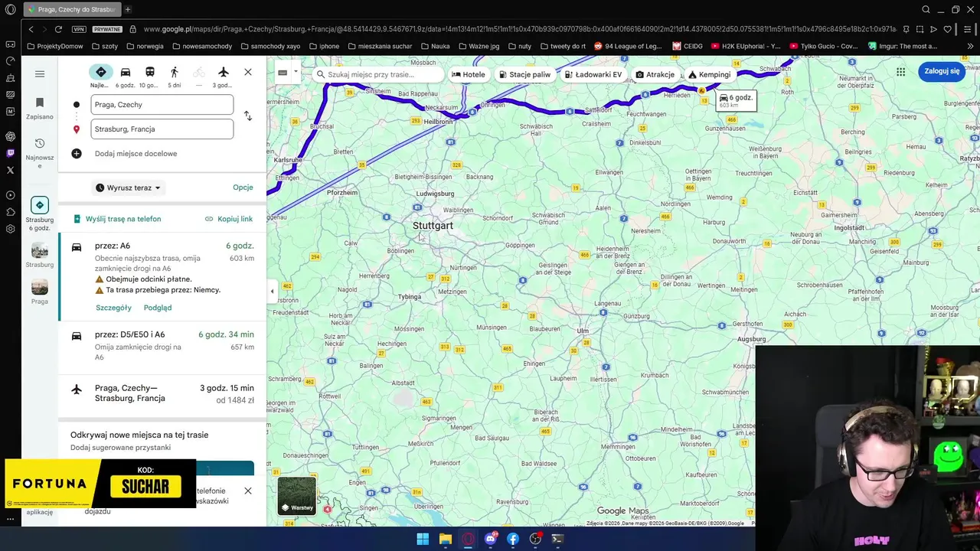
Task: Open the Google Maps hamburger menu
Action: click(x=40, y=74)
